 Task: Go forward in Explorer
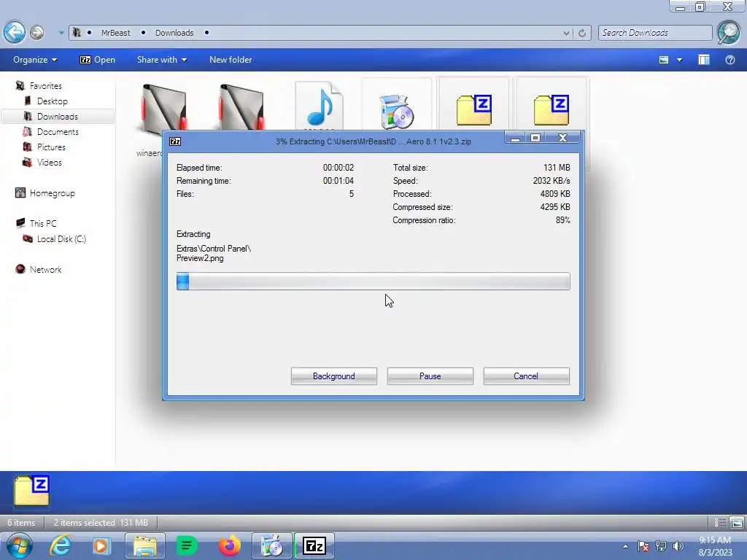(x=36, y=32)
